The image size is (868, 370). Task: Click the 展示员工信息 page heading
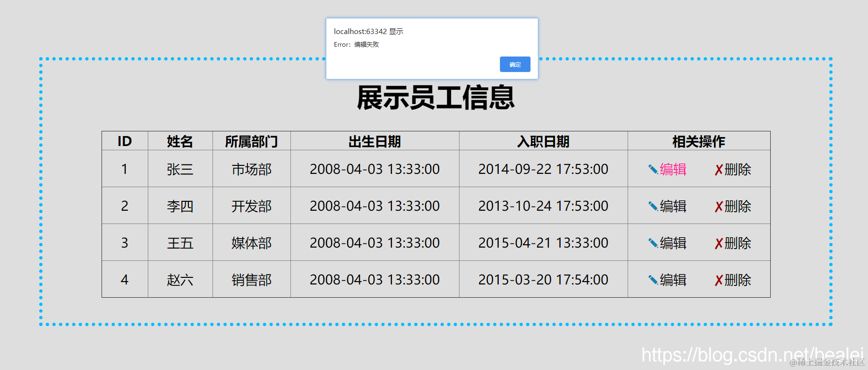click(435, 97)
